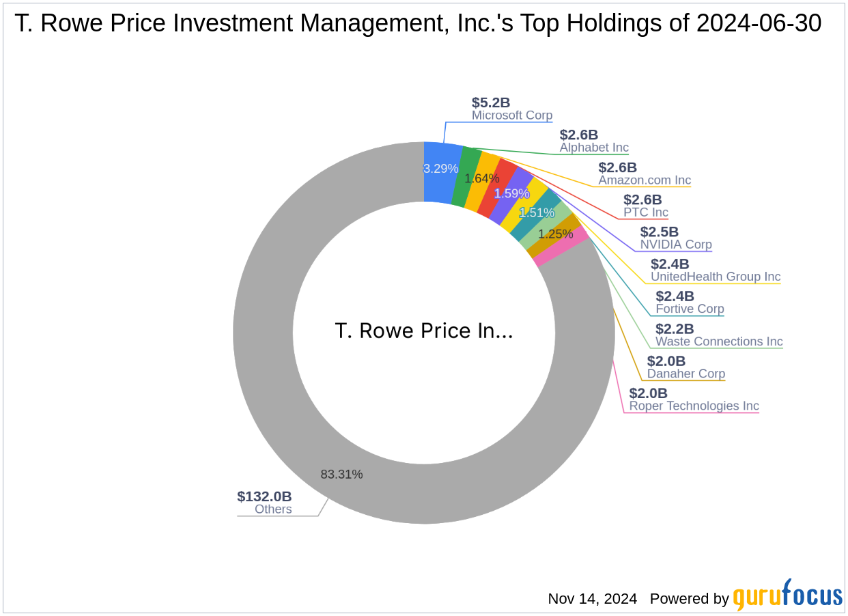Viewport: 848px width, 616px height.
Task: Select the NVIDIA Corp label
Action: coord(676,244)
